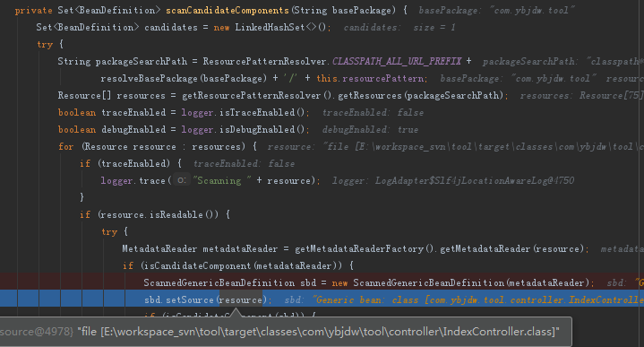Click the "Scanning " string literal
The height and width of the screenshot is (347, 644).
tap(222, 181)
